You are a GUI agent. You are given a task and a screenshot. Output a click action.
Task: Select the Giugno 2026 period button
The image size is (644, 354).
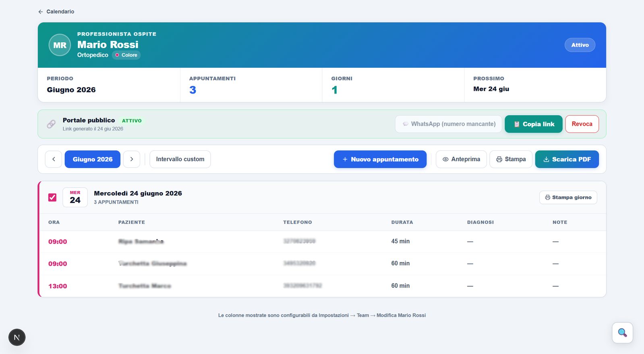click(x=93, y=159)
